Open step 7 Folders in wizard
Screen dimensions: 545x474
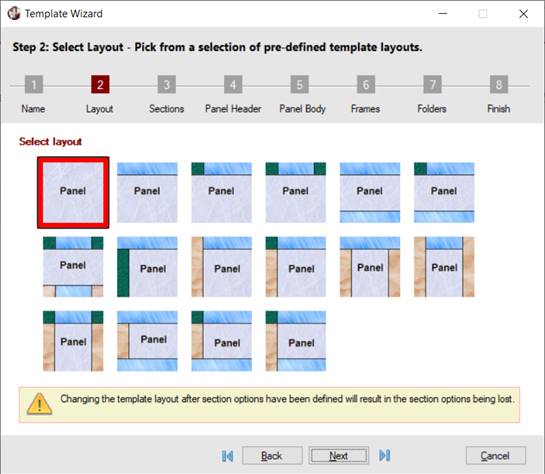click(x=432, y=84)
